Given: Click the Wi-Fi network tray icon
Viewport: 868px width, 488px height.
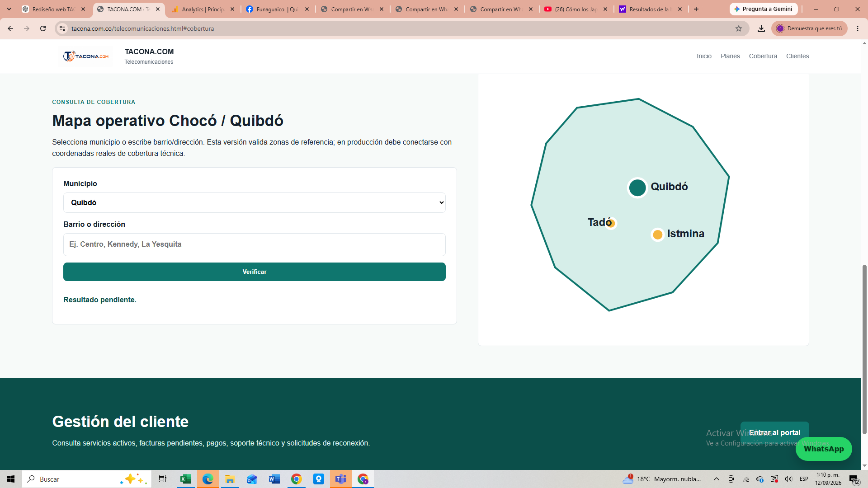Looking at the screenshot, I should click(x=746, y=479).
